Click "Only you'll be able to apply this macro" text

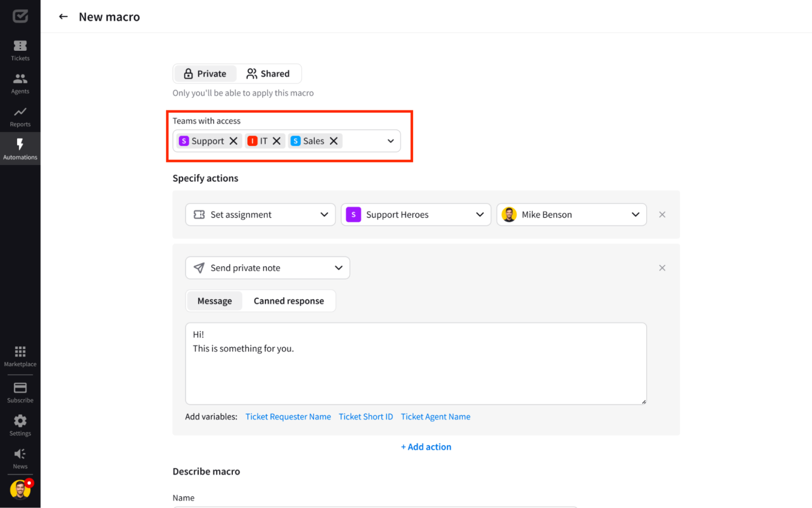(243, 93)
